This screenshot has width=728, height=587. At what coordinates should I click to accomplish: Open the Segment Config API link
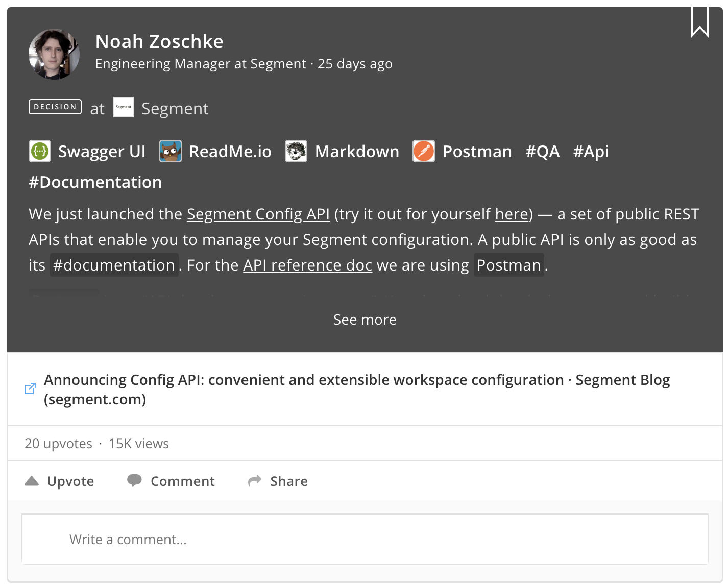point(258,214)
